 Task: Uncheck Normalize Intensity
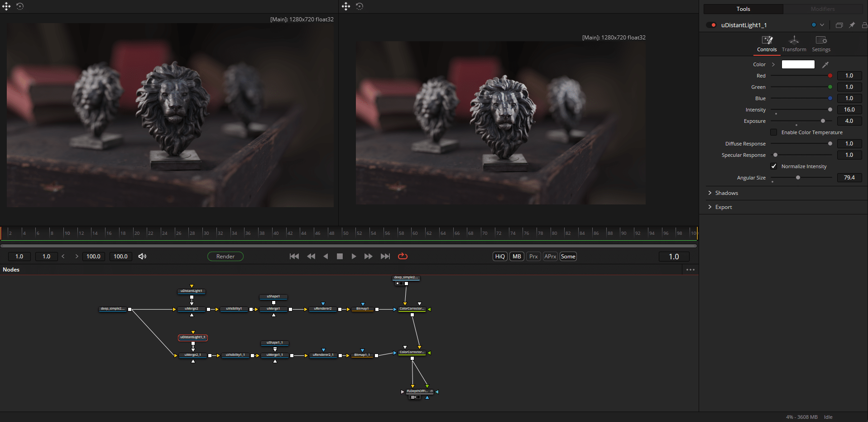774,166
